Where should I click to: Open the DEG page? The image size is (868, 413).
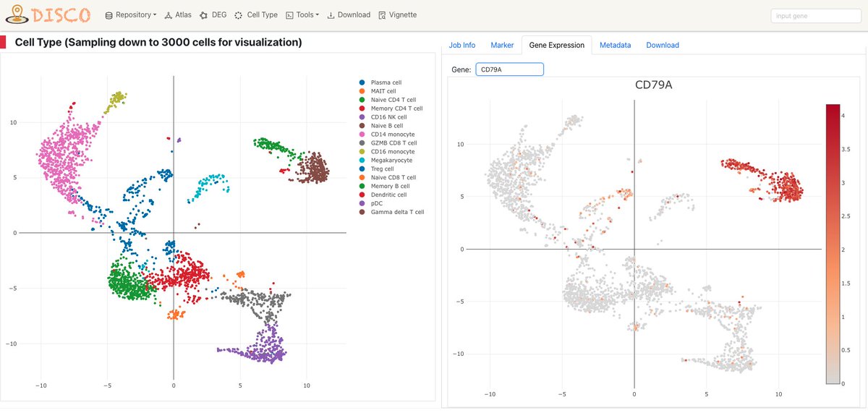coord(213,14)
